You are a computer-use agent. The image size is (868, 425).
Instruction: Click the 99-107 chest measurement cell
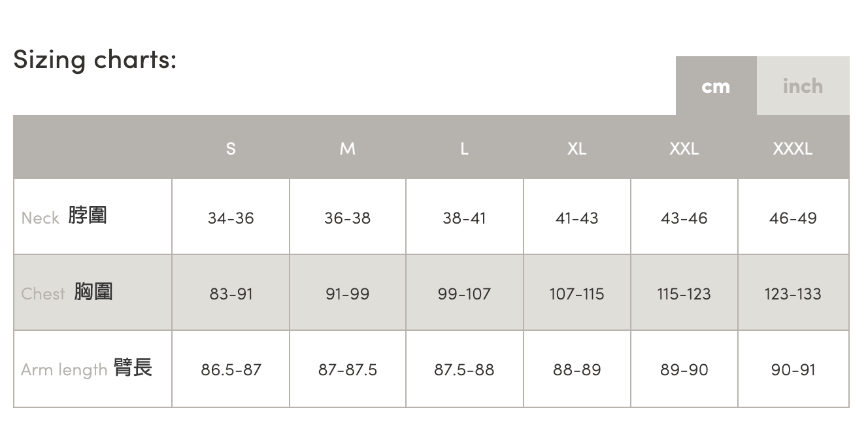click(464, 294)
